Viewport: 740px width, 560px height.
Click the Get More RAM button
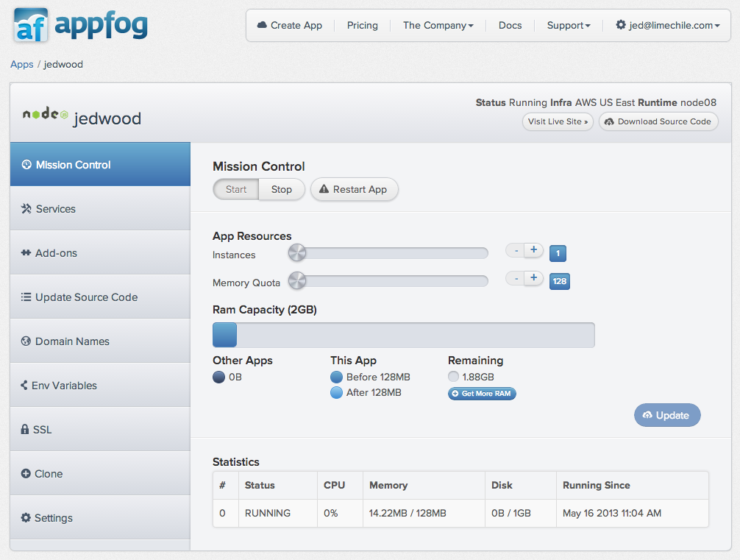[x=482, y=394]
